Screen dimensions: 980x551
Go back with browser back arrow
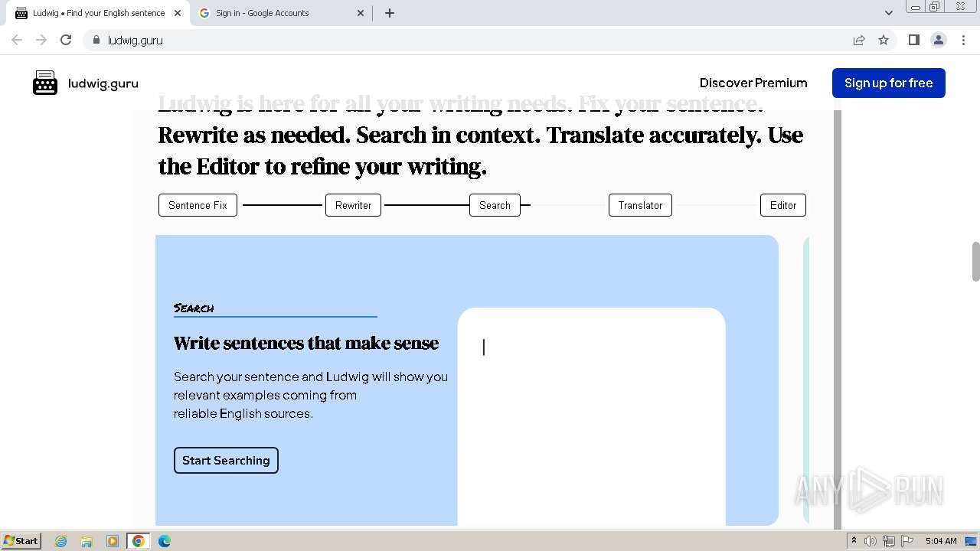17,40
